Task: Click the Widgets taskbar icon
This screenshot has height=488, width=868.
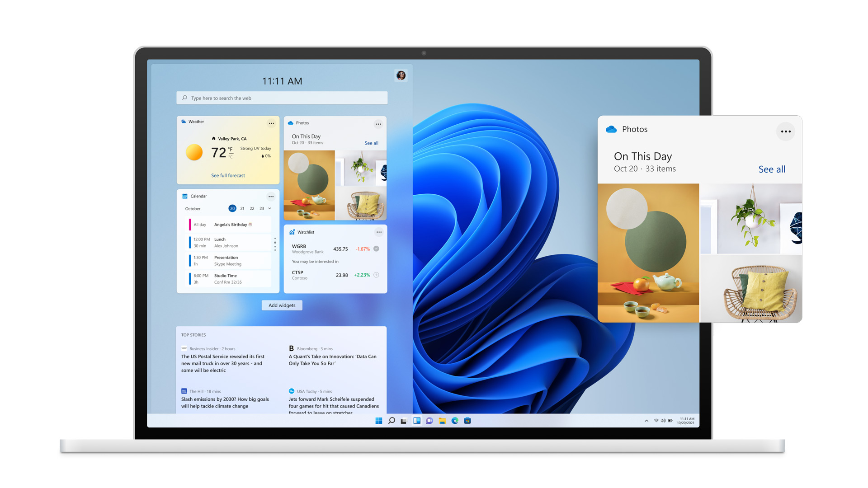Action: [x=417, y=422]
